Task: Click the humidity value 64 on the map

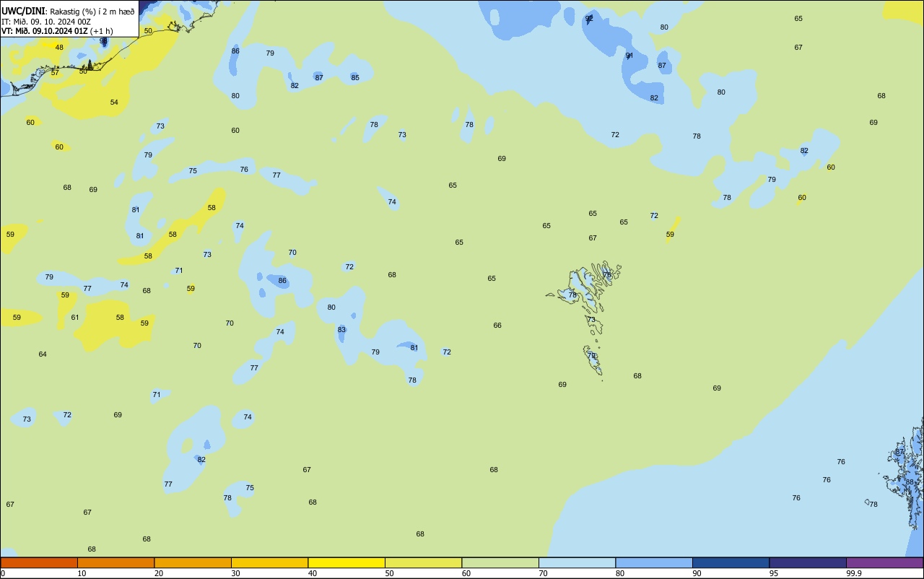Action: [x=43, y=354]
